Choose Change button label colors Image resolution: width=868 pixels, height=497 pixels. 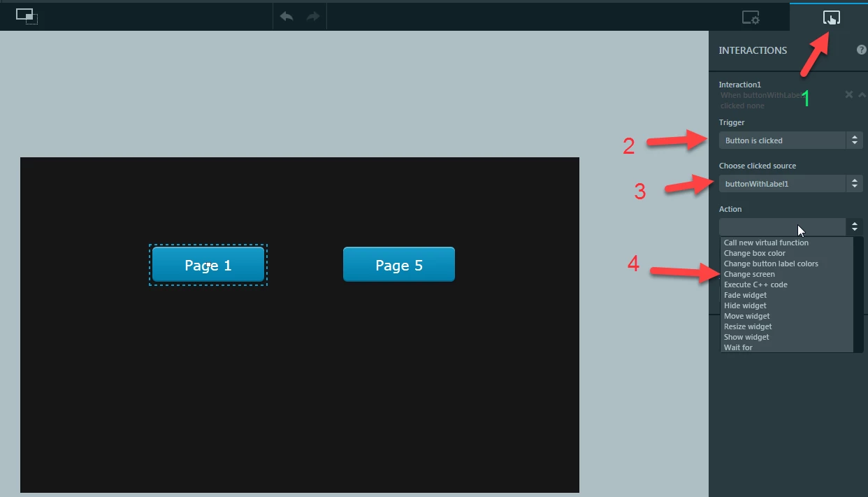coord(771,264)
